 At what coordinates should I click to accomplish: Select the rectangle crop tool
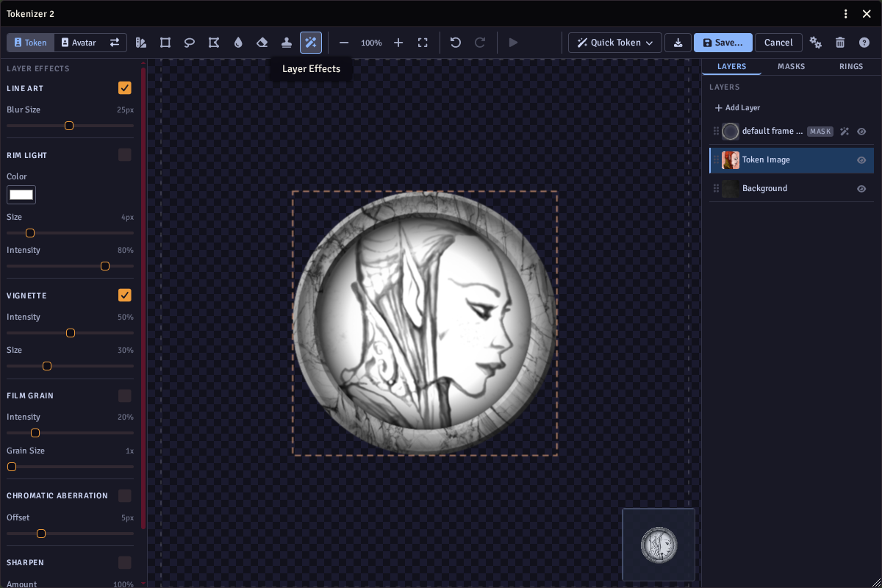click(x=165, y=43)
